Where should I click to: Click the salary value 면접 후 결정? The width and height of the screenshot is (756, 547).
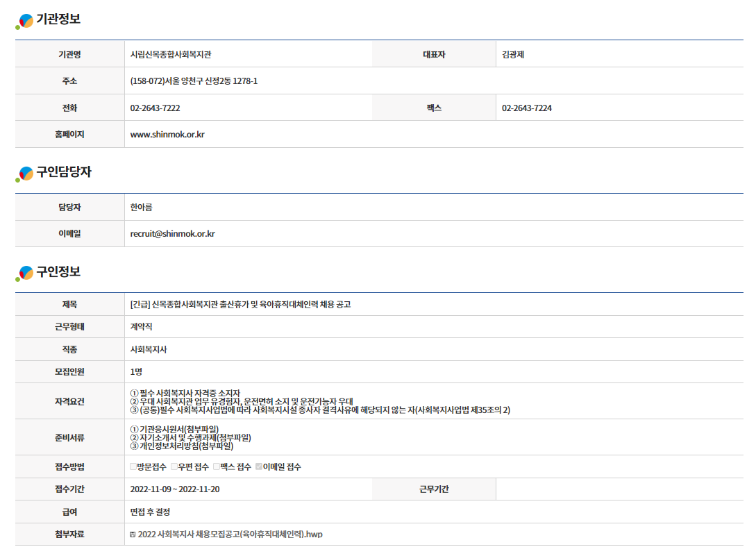coord(150,512)
